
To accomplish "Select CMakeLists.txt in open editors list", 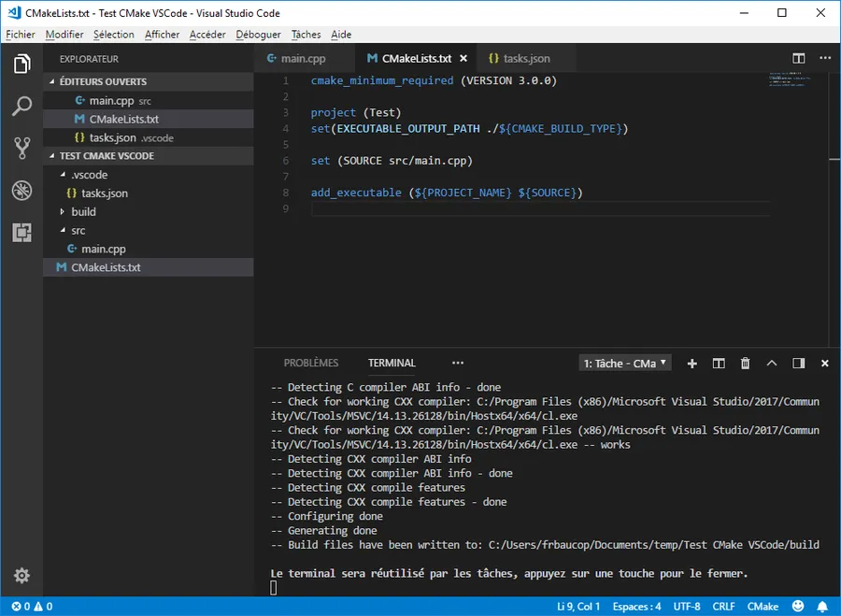I will point(148,119).
